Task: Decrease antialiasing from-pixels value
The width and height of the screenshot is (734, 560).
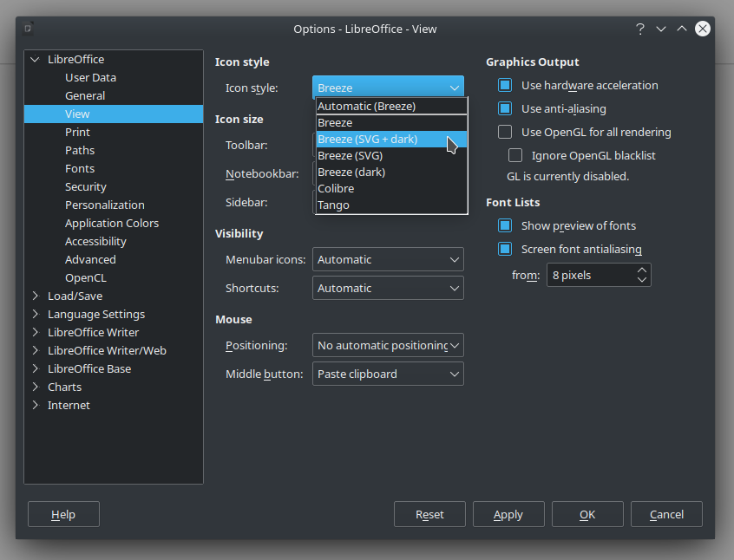Action: pyautogui.click(x=642, y=280)
